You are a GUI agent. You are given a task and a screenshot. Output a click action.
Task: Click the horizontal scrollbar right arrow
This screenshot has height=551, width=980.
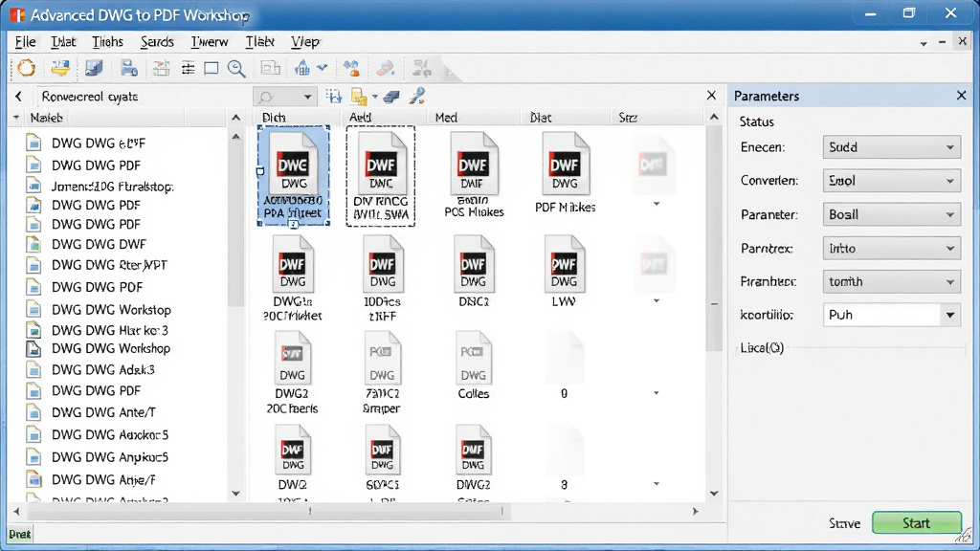[x=695, y=511]
